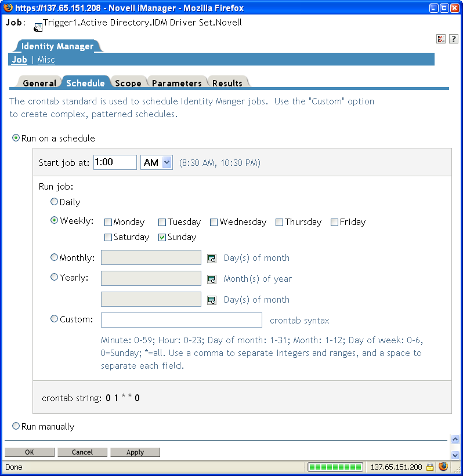Minimize the Firefox window
This screenshot has width=463, height=476.
(434, 8)
